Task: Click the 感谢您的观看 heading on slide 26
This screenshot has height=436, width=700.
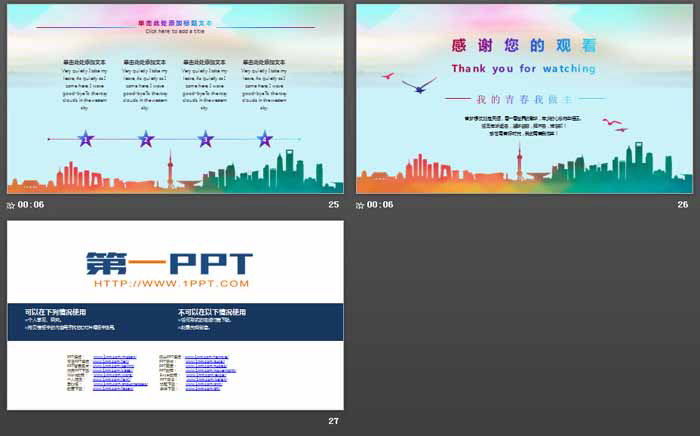Action: [x=523, y=45]
